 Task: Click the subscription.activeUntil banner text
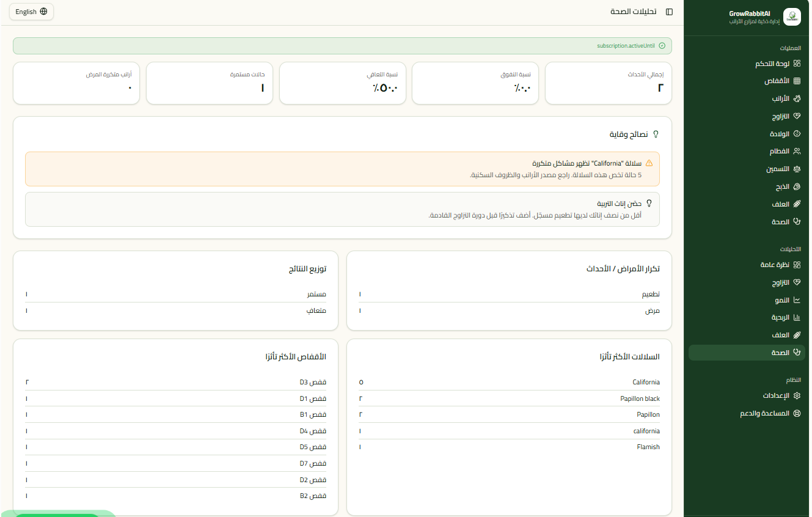pos(626,46)
